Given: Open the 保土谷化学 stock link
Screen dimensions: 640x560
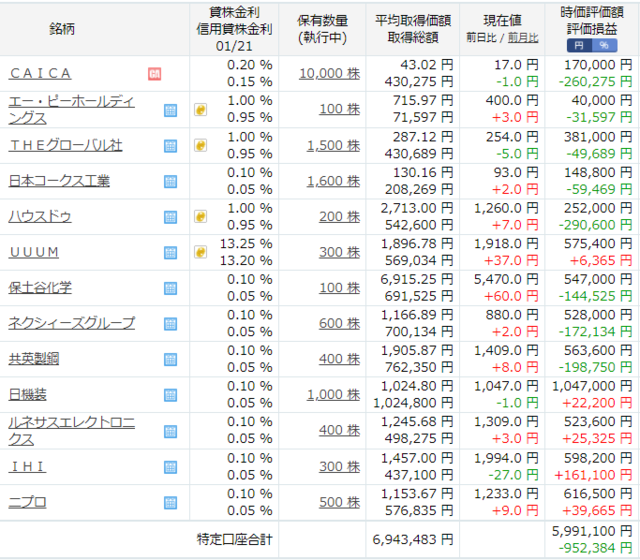Looking at the screenshot, I should (40, 288).
